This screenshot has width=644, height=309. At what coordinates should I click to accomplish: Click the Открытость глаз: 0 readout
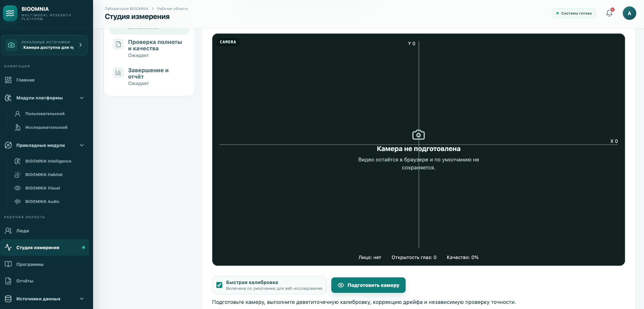tap(414, 257)
